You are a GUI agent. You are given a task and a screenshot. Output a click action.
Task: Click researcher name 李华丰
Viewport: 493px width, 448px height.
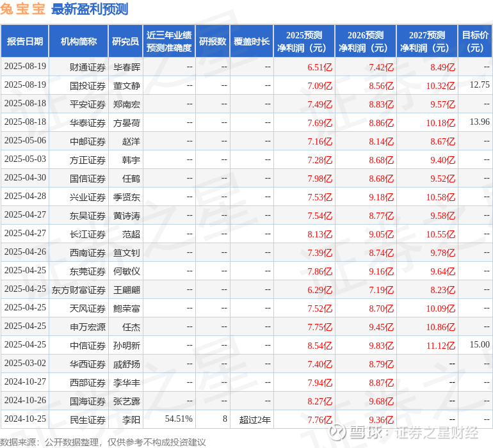point(127,383)
